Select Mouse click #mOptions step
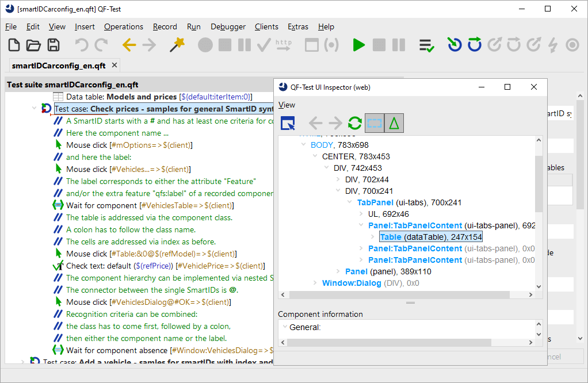Screen dimensions: 588x383 click(129, 145)
